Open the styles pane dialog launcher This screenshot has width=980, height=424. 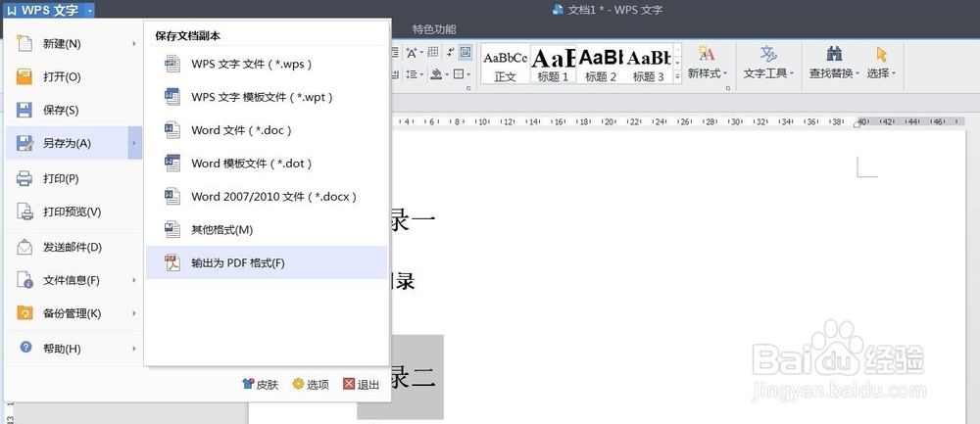click(728, 89)
